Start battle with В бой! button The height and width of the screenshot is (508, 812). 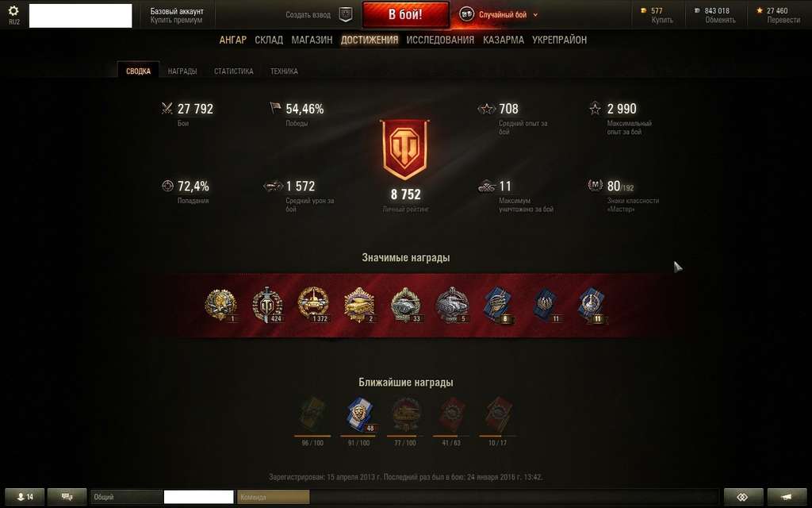405,14
